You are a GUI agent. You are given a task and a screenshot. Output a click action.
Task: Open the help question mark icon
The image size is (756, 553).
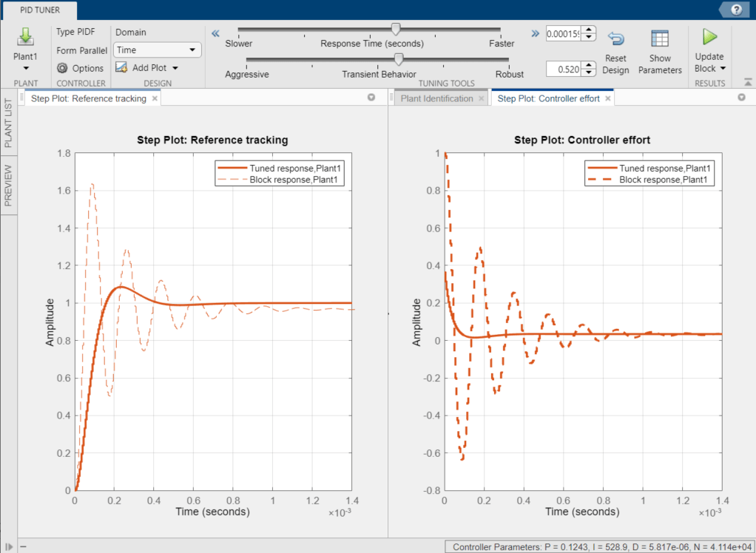[x=736, y=10]
